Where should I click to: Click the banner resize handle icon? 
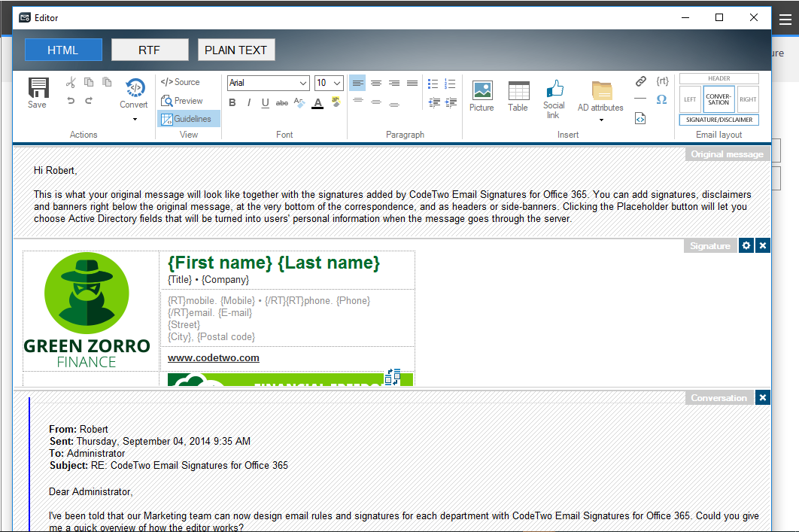[x=393, y=377]
